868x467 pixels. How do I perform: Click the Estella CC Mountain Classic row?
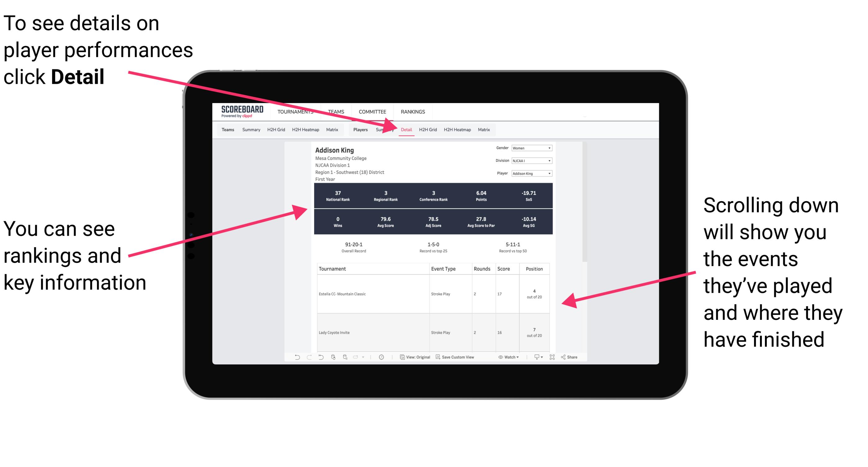click(x=433, y=294)
